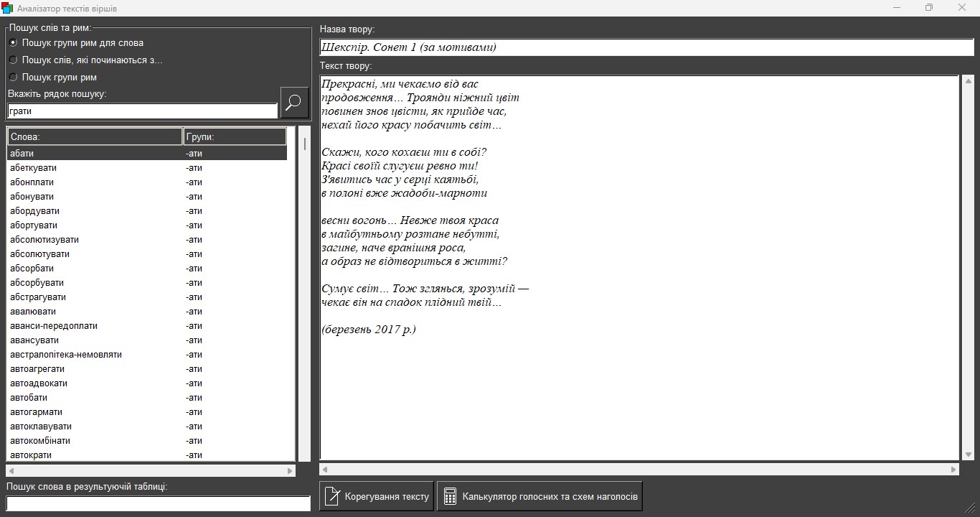Select word 'абонувати' row
The width and height of the screenshot is (980, 517).
click(x=147, y=197)
